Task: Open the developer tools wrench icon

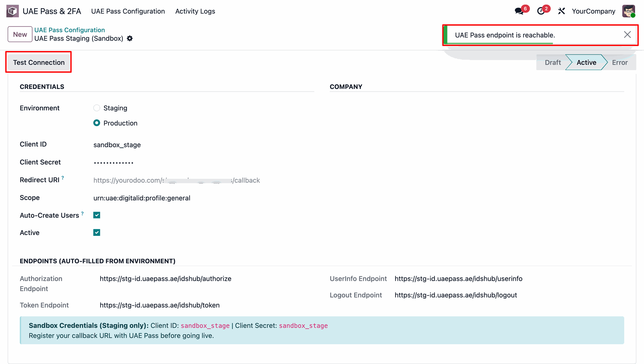Action: tap(561, 11)
